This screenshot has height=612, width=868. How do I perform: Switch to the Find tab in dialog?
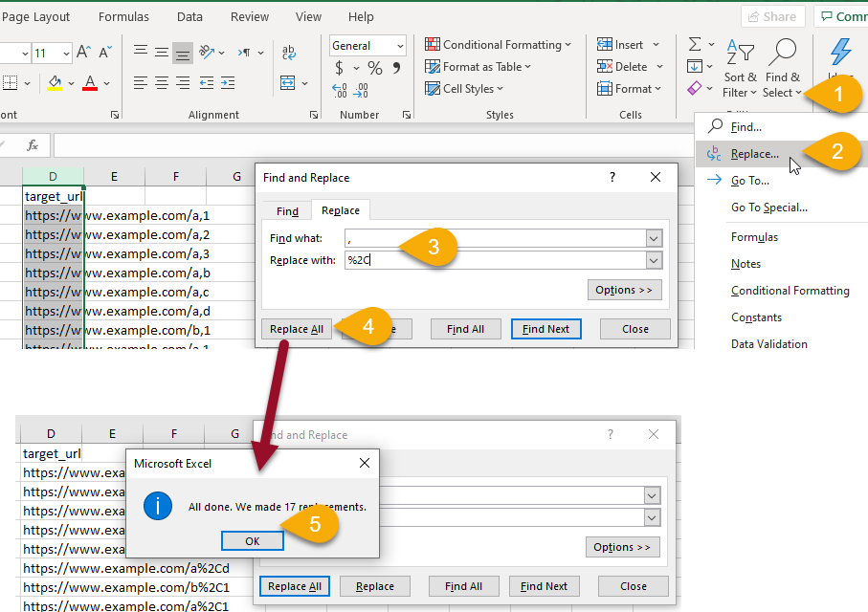[x=287, y=211]
